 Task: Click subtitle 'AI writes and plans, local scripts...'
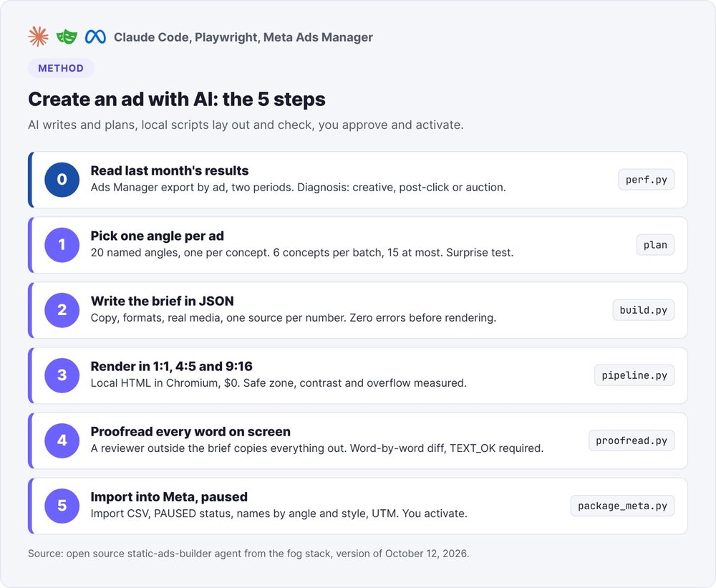pyautogui.click(x=246, y=125)
